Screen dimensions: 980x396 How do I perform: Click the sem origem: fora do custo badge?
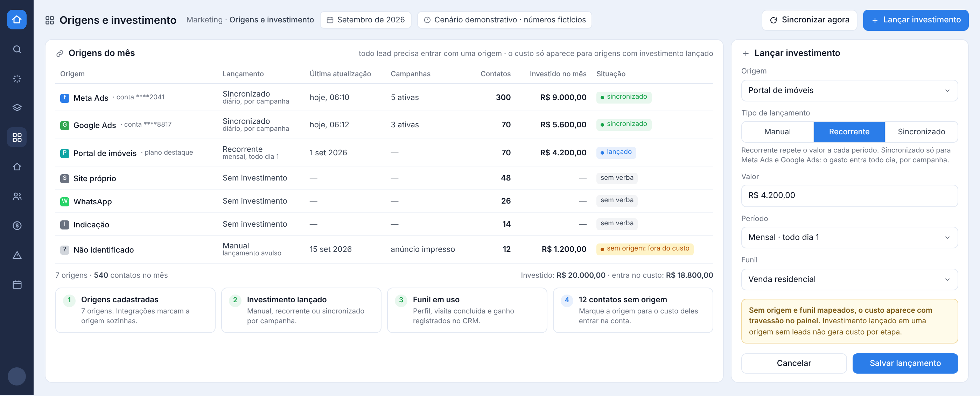pyautogui.click(x=644, y=249)
